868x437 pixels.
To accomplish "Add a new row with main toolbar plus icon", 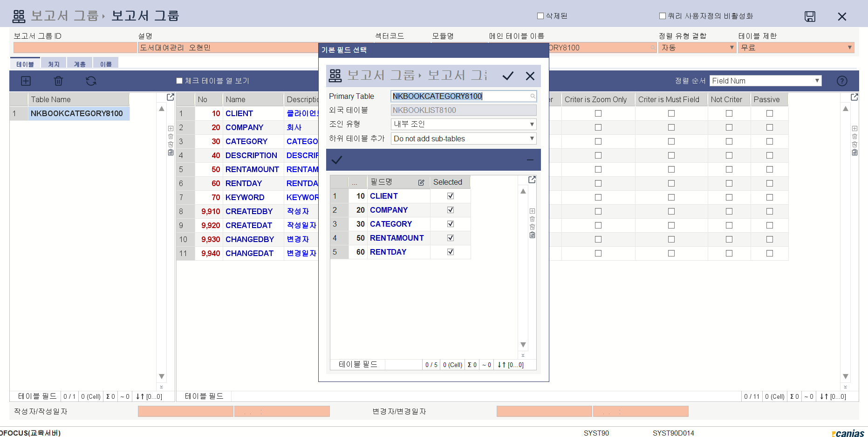I will (x=26, y=81).
